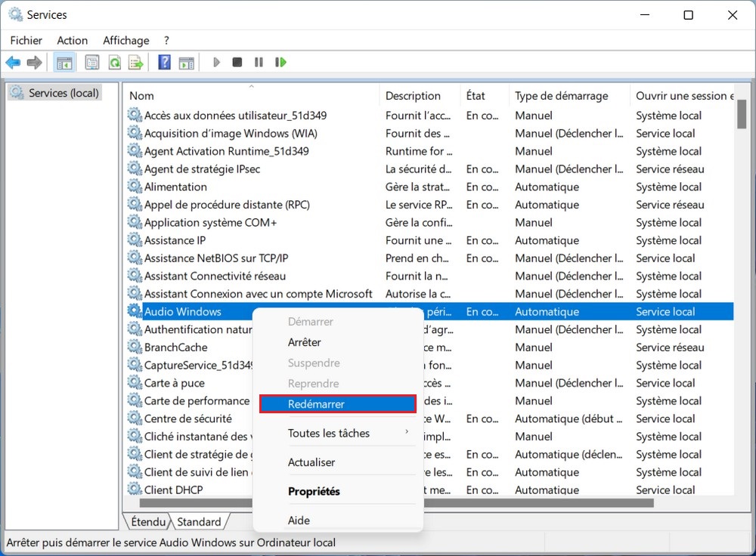Click Service réseau in the BranchCache row

(670, 347)
